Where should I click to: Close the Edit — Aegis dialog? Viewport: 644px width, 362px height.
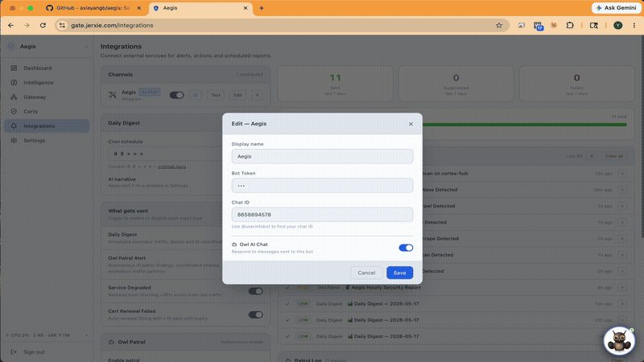(411, 124)
